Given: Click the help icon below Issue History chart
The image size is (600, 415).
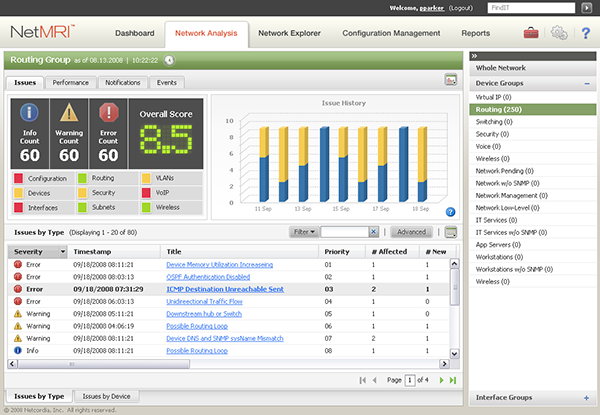Looking at the screenshot, I should click(450, 212).
